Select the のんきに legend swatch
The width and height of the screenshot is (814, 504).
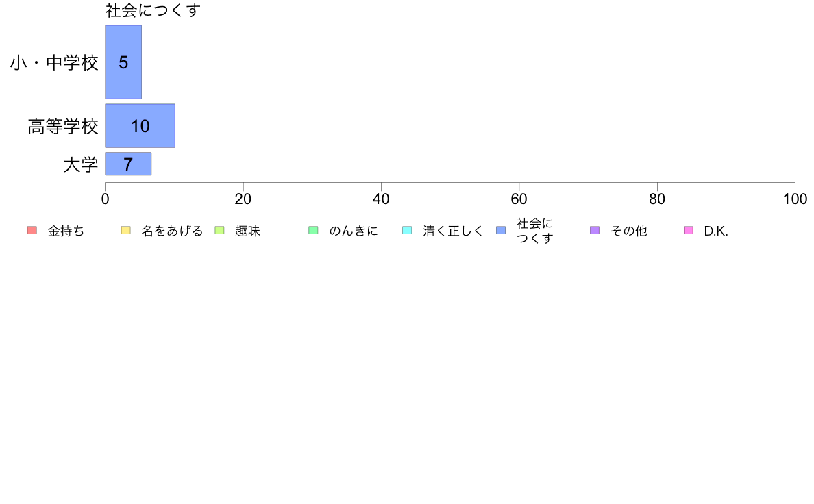point(313,231)
